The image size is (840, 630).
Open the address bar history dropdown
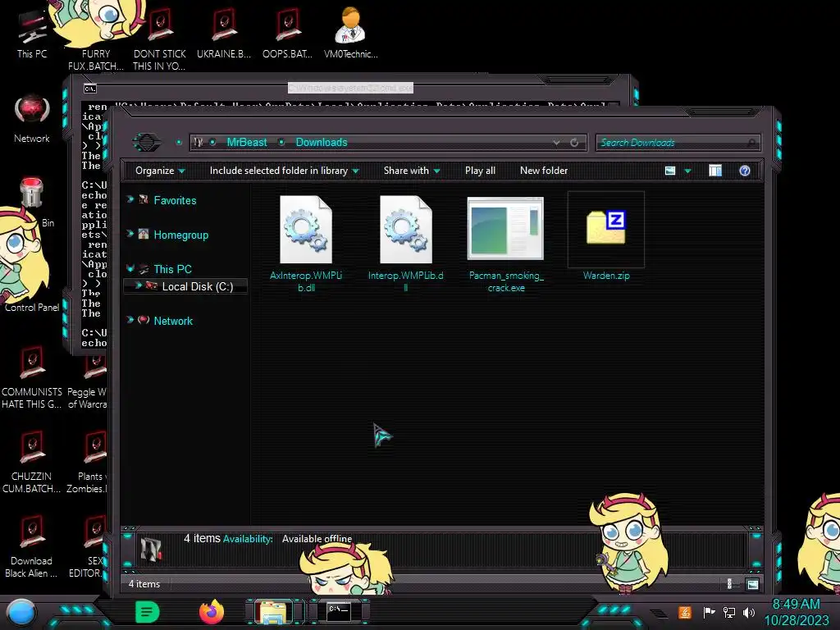(x=557, y=143)
